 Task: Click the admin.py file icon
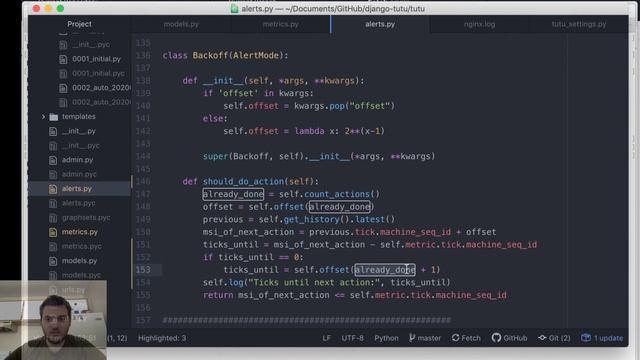53,160
